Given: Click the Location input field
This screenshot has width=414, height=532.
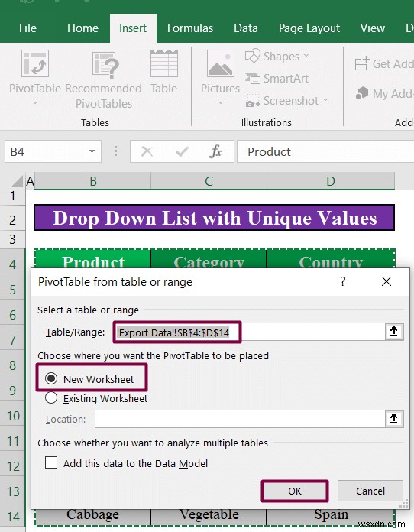Looking at the screenshot, I should coord(240,419).
